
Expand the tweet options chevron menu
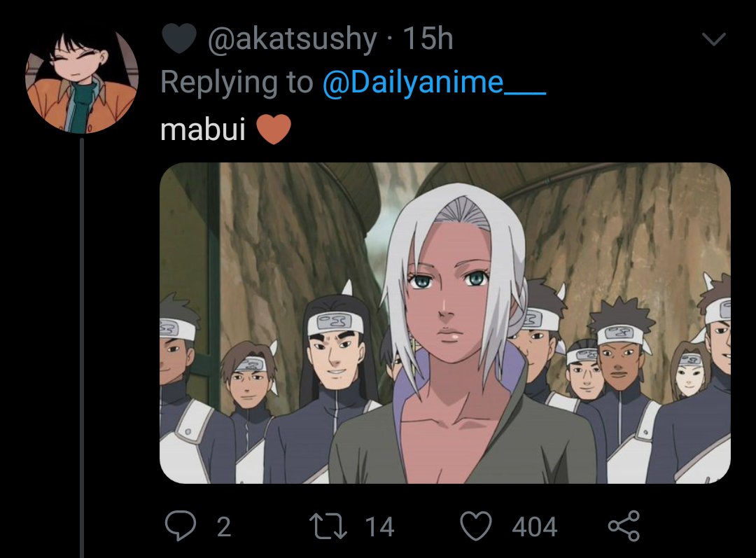714,39
